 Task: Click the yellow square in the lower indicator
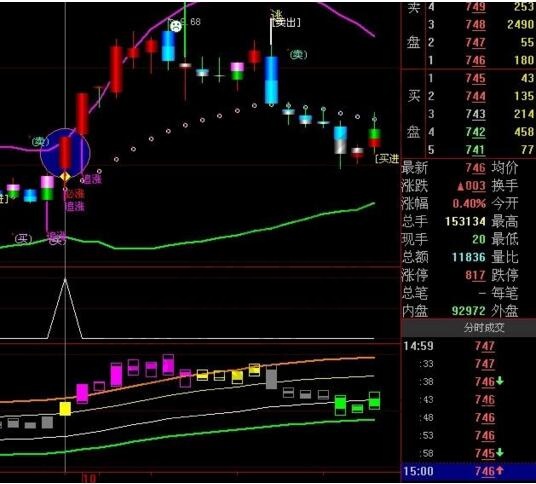[65, 409]
